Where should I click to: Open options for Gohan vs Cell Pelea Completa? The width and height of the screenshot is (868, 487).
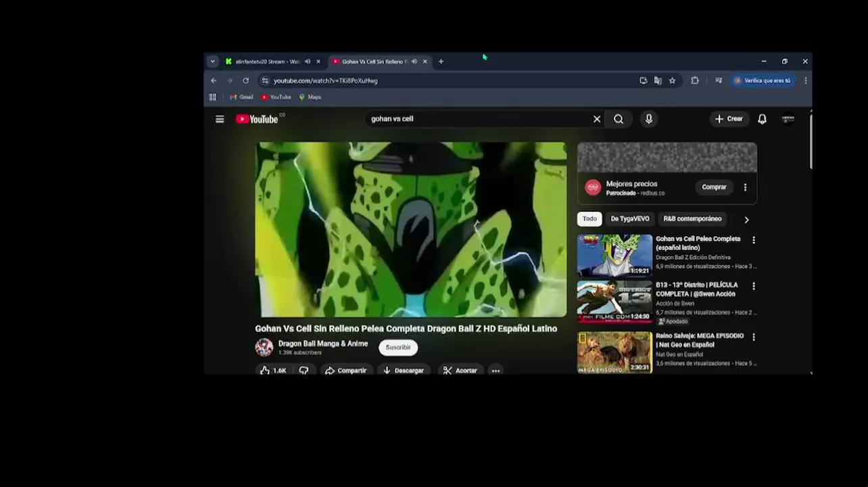(x=754, y=240)
